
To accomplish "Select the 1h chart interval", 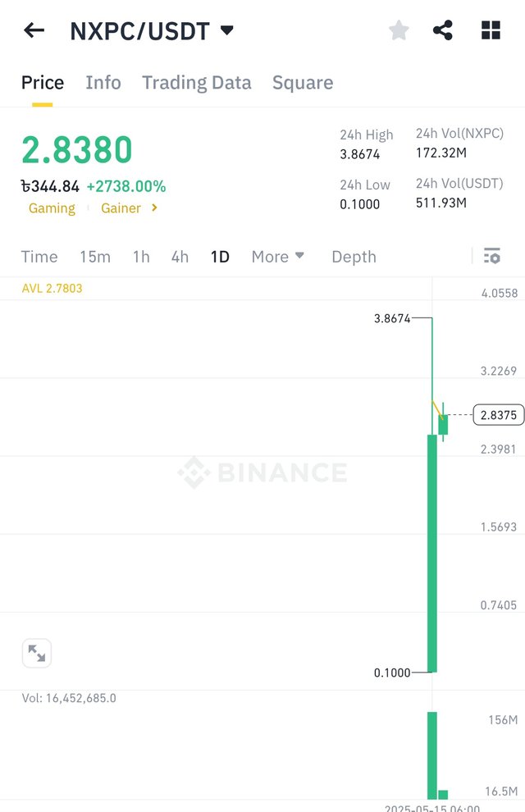I will coord(141,257).
